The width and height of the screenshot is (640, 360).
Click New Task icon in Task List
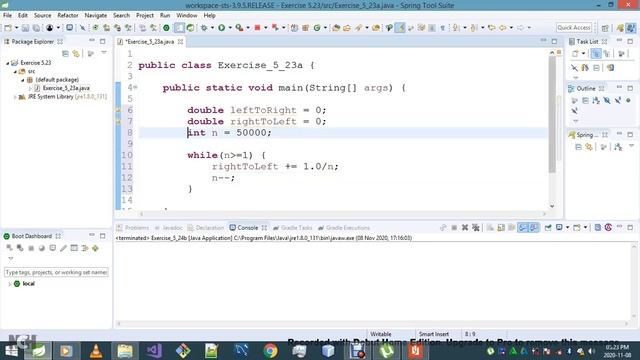tap(575, 54)
